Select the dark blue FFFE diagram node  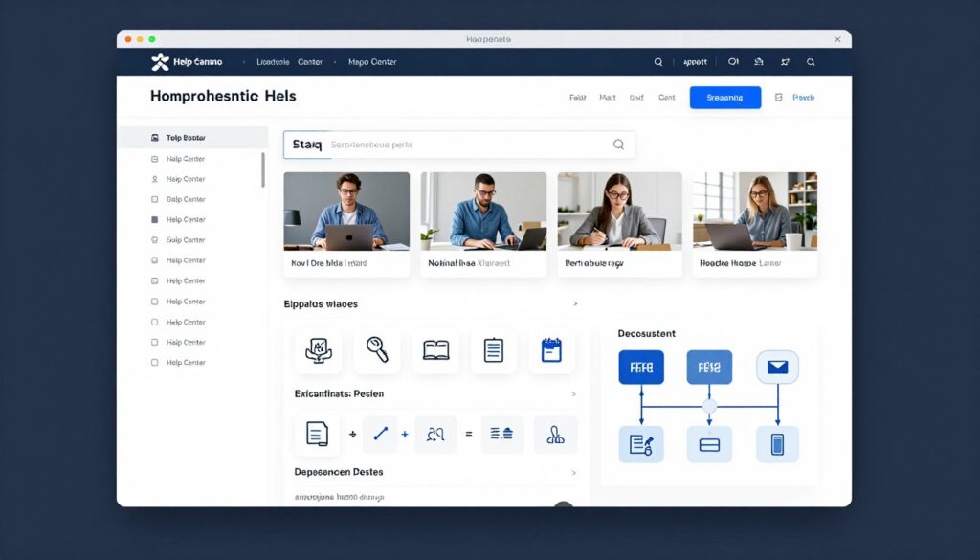tap(641, 367)
